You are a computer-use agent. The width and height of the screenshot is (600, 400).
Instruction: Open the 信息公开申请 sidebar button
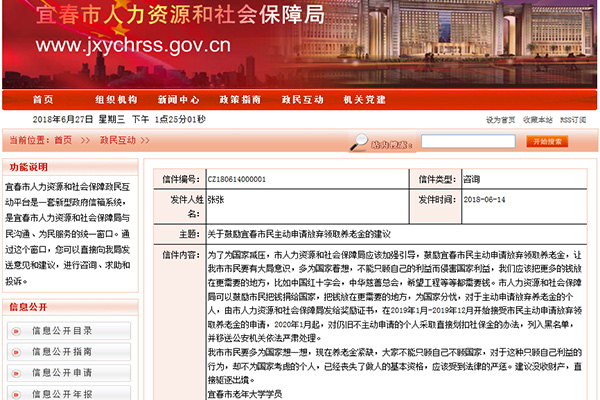point(68,373)
